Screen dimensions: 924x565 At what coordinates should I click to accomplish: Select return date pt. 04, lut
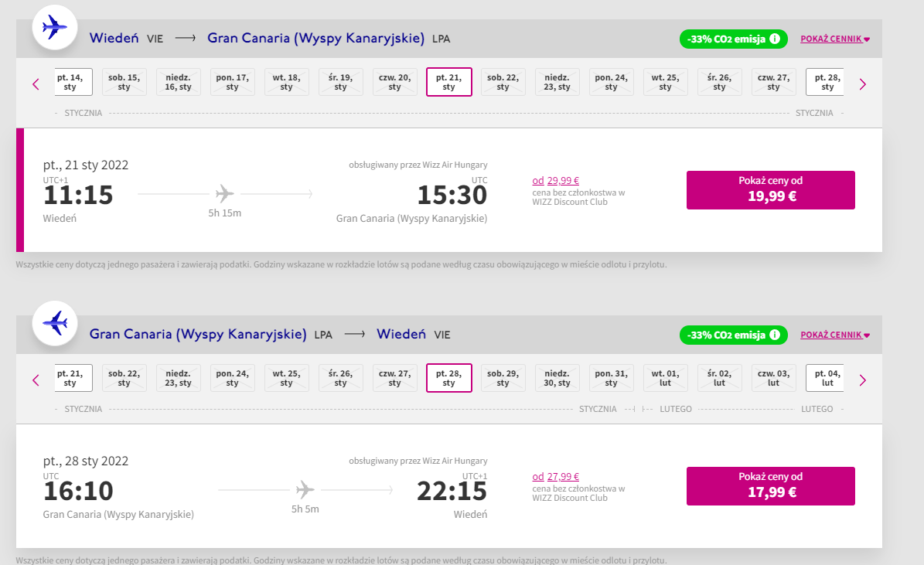click(x=825, y=378)
